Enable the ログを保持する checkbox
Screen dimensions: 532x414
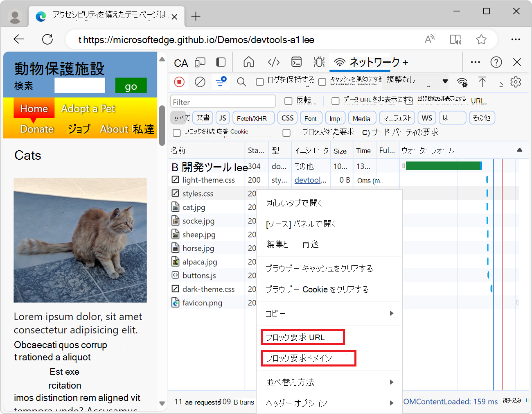click(260, 82)
